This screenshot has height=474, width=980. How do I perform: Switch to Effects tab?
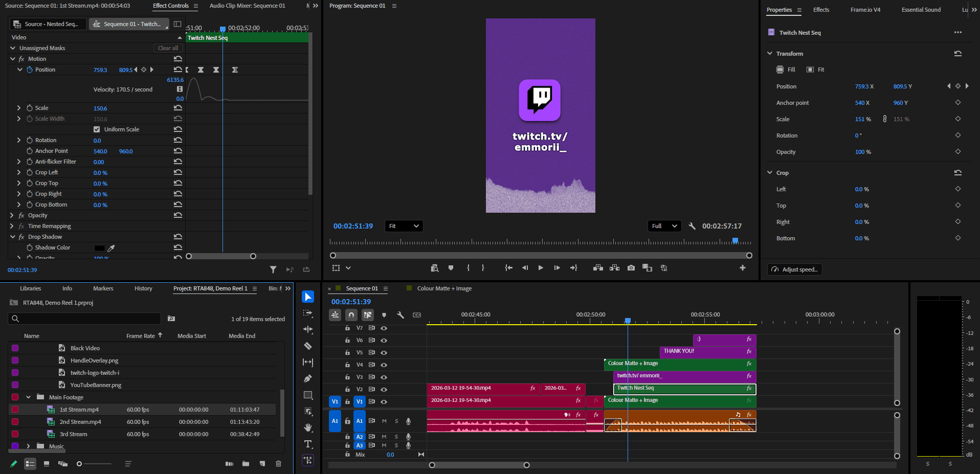tap(821, 10)
